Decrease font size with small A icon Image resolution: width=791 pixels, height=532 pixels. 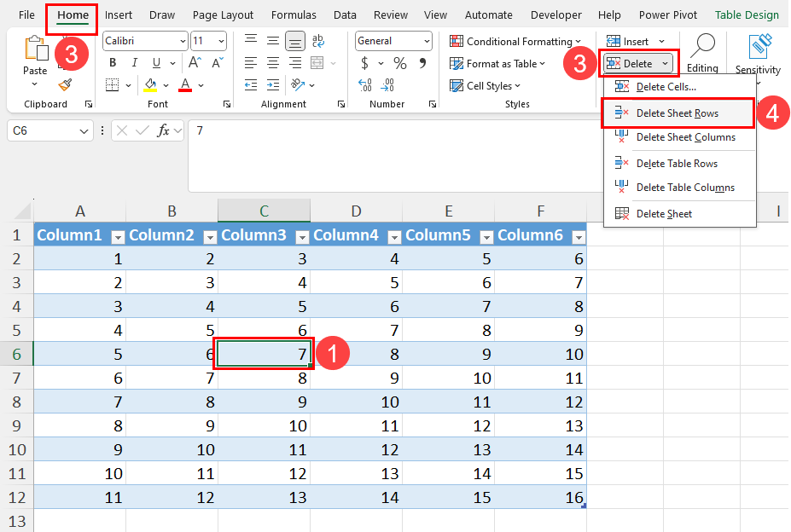[x=218, y=62]
